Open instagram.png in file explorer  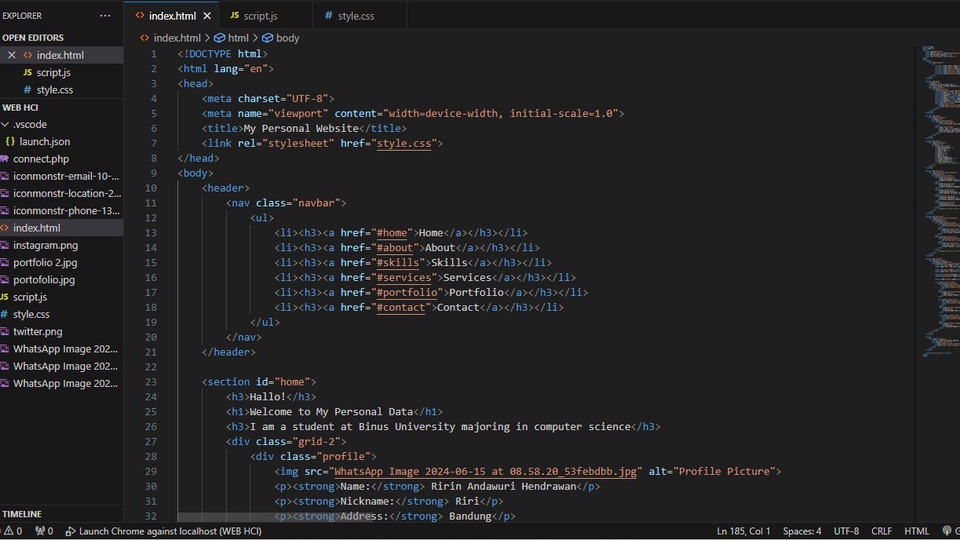[x=45, y=245]
